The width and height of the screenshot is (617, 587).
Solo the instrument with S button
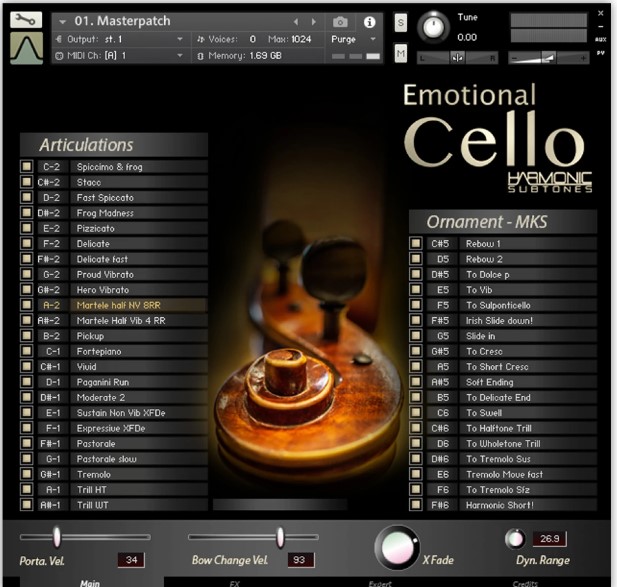(x=401, y=23)
